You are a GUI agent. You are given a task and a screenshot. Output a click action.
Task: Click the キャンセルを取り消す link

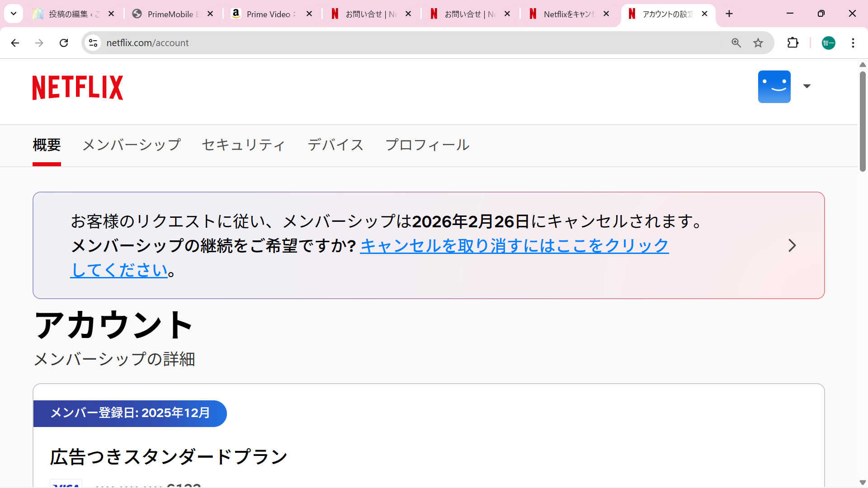(x=514, y=246)
